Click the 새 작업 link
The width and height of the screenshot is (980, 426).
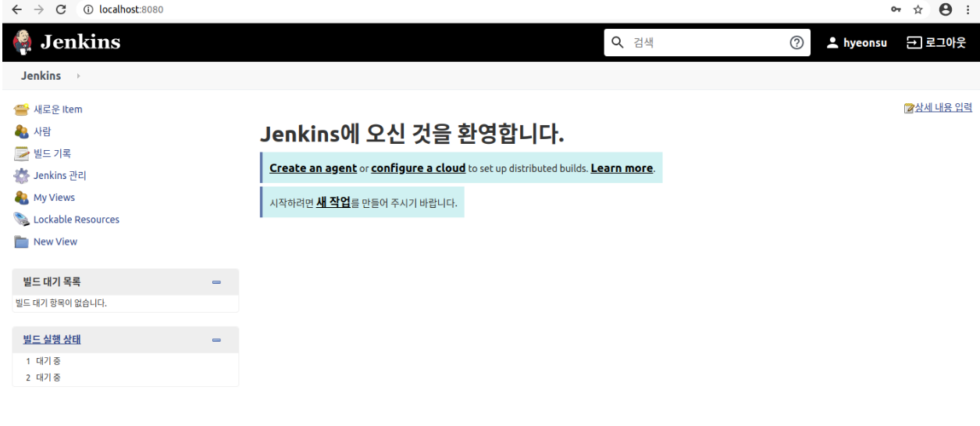333,202
